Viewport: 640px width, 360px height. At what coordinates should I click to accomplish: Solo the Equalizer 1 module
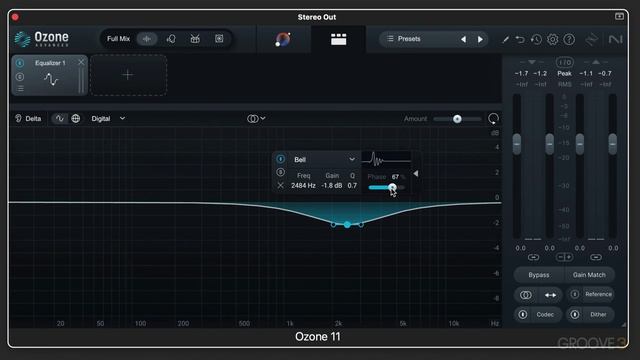(20, 77)
